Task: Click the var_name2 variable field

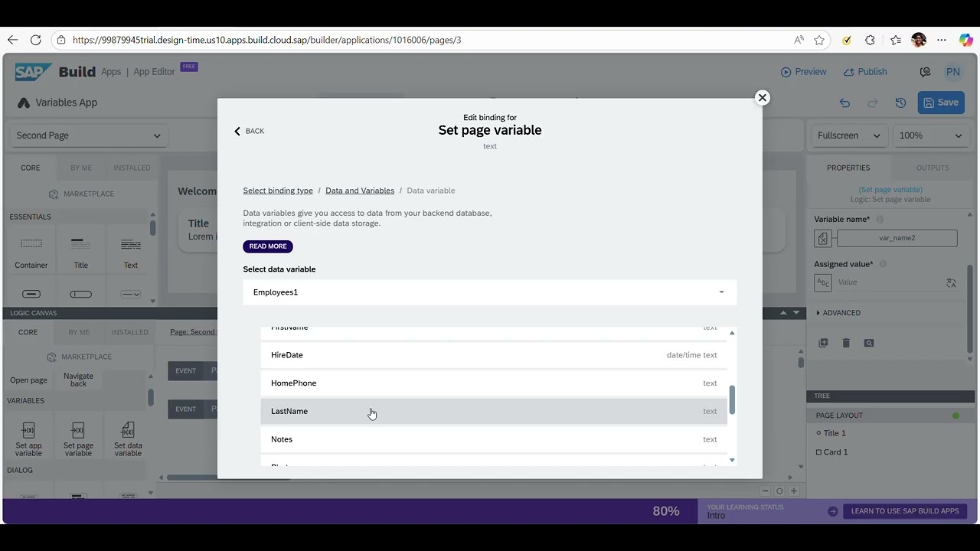Action: click(897, 238)
